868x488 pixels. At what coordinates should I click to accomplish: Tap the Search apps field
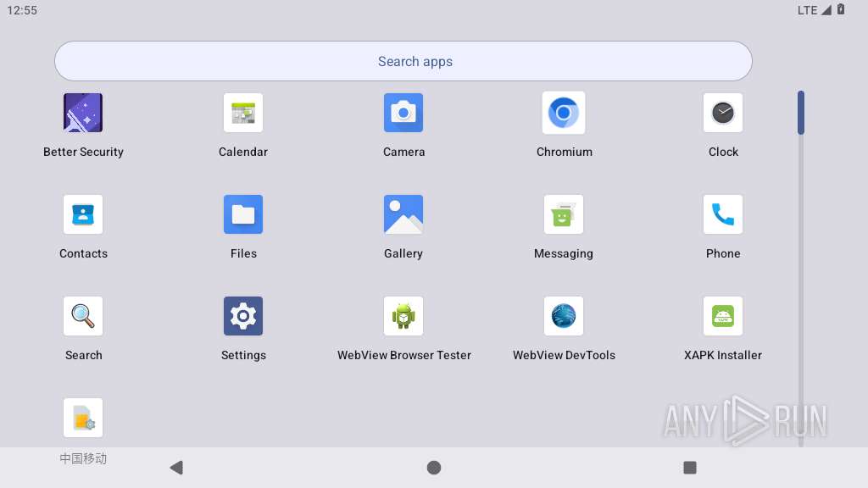tap(403, 61)
